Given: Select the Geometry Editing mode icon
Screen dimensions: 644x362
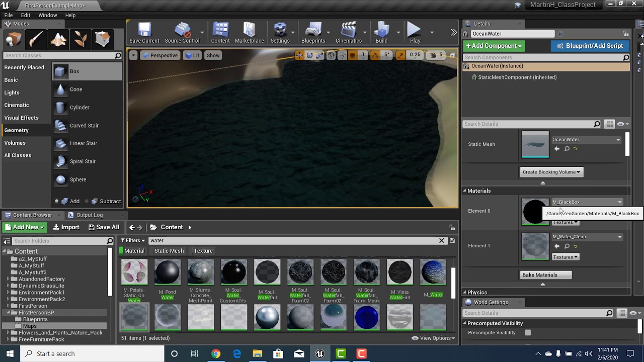Looking at the screenshot, I should pyautogui.click(x=103, y=39).
